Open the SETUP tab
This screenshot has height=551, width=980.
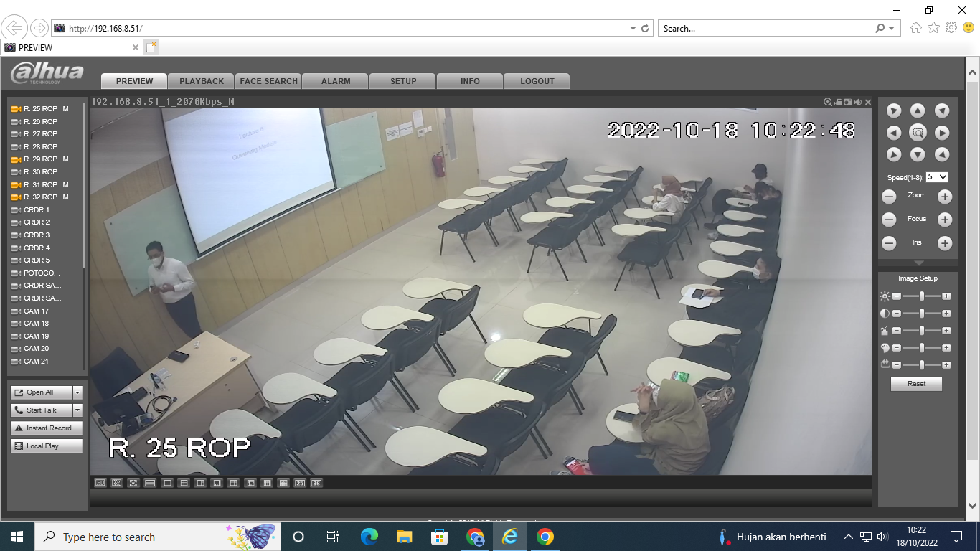click(403, 81)
